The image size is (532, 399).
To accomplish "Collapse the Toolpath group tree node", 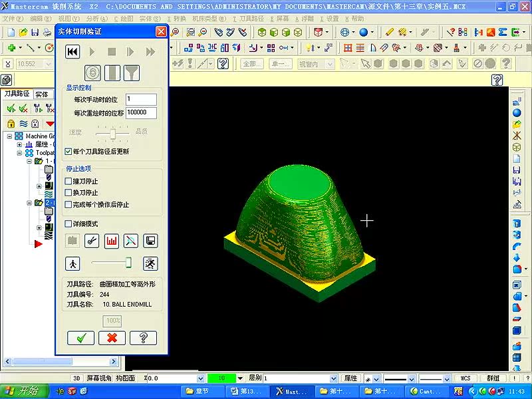I will point(19,153).
